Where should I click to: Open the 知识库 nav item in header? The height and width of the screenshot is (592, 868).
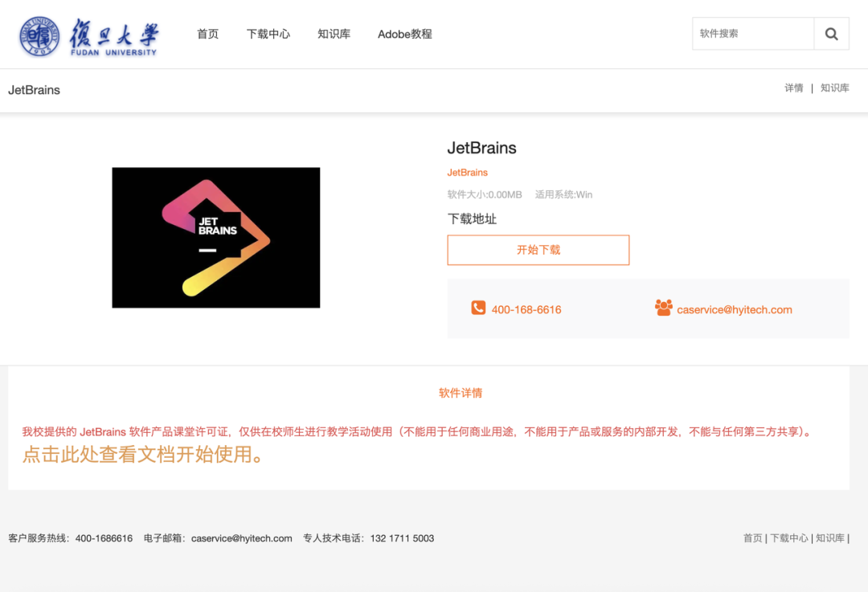tap(334, 35)
